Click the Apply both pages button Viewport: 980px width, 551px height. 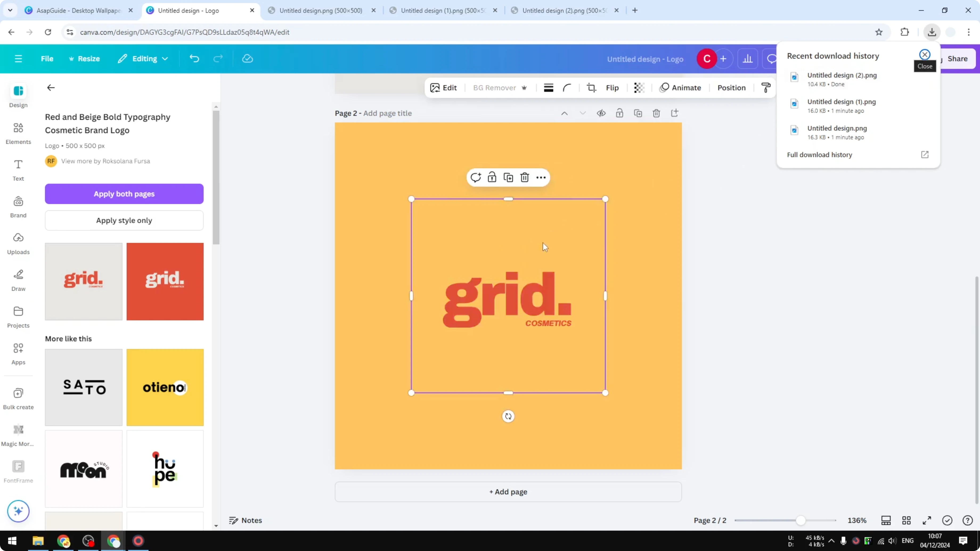click(124, 194)
